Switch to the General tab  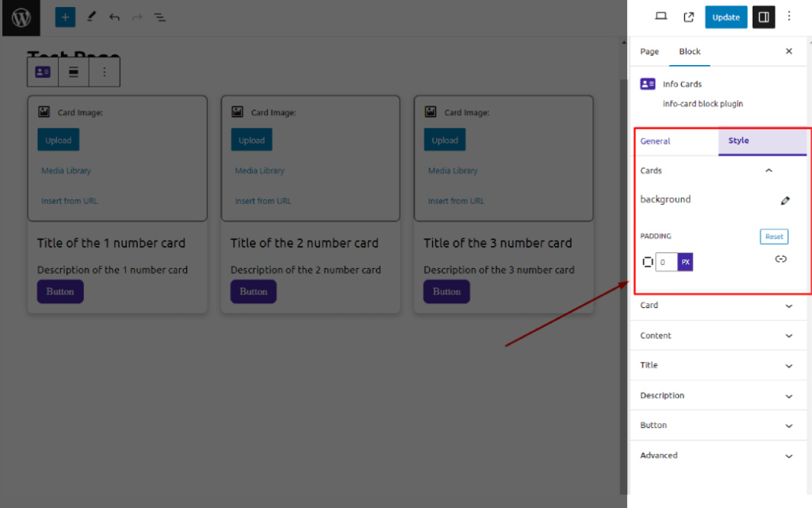click(x=656, y=141)
